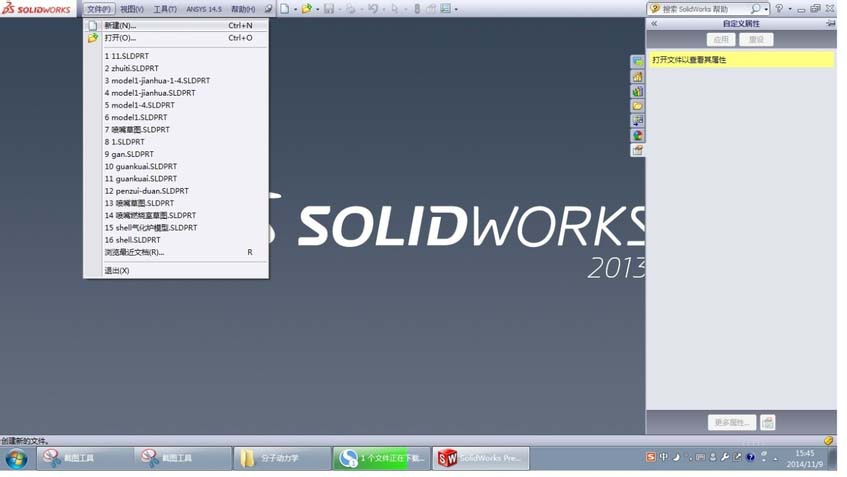Open recent file 1 11.SLDPRT
847x477 pixels.
[176, 56]
